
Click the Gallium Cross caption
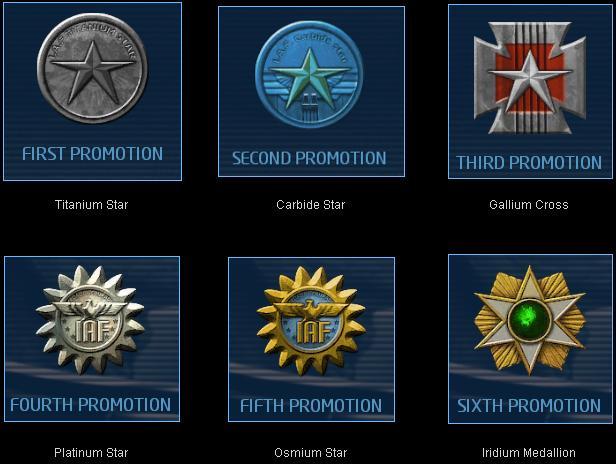(x=529, y=205)
